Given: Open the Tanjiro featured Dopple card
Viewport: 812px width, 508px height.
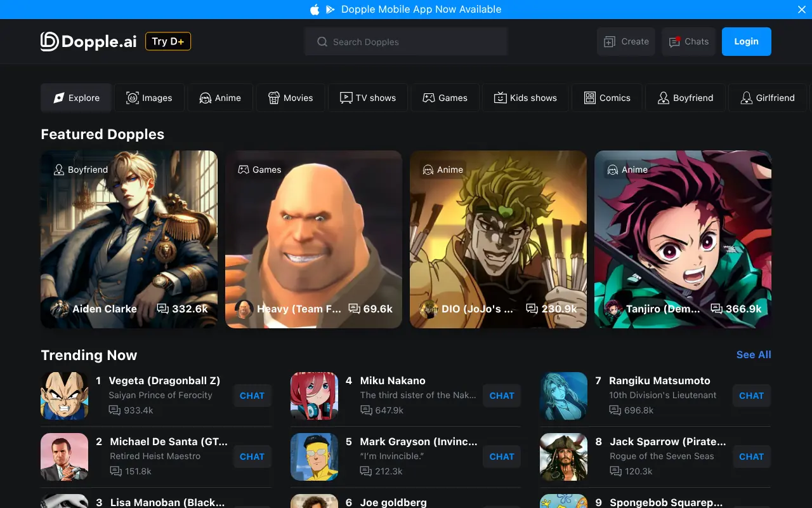Looking at the screenshot, I should [683, 239].
